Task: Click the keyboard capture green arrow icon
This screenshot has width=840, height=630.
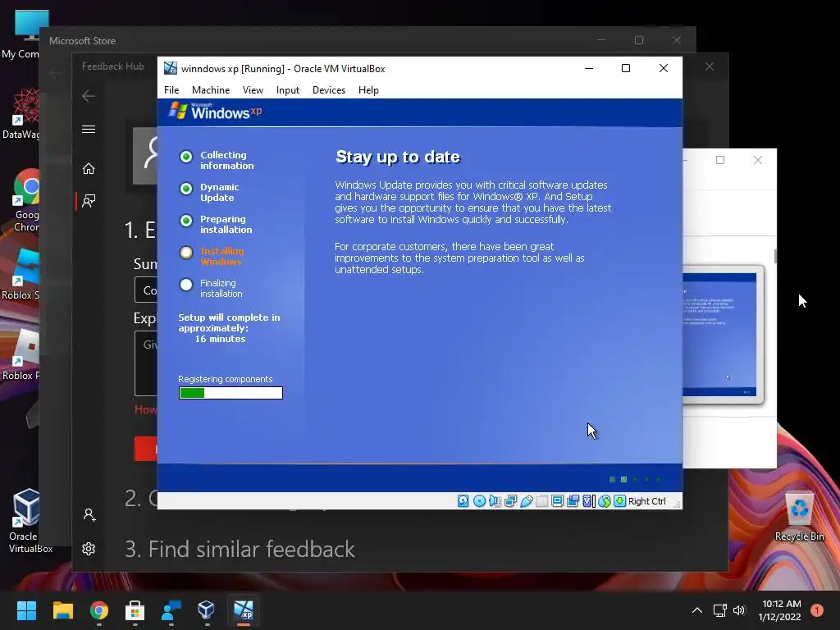Action: point(620,501)
